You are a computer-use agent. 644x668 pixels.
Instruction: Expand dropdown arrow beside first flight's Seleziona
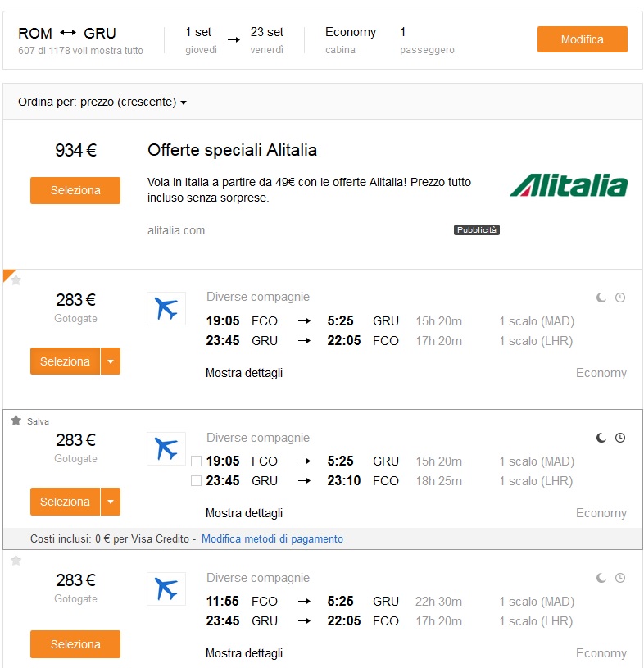click(x=111, y=361)
